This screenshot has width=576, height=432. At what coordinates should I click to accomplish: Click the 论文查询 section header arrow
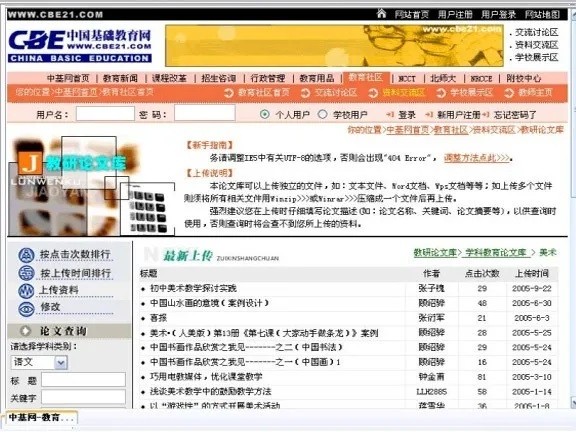coord(25,331)
